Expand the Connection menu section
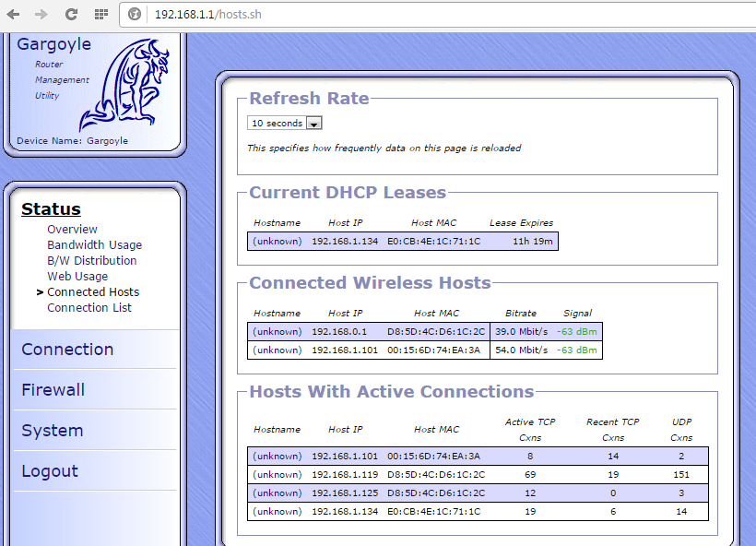The height and width of the screenshot is (546, 756). click(x=67, y=350)
